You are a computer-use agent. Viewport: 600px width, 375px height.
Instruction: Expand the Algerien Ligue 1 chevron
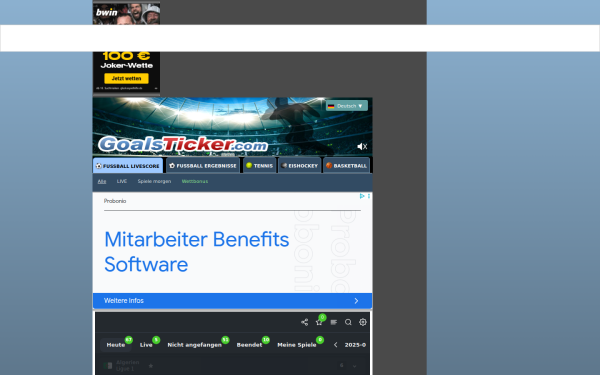[354, 366]
